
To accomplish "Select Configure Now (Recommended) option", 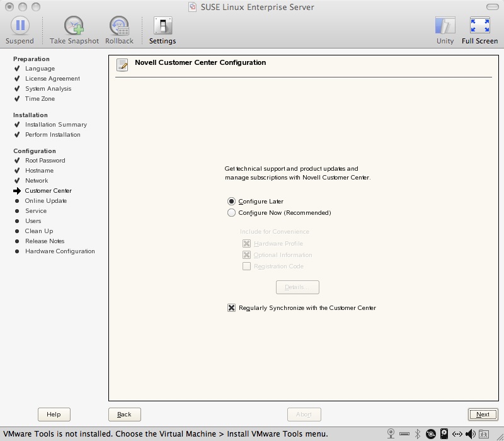I will coord(231,213).
